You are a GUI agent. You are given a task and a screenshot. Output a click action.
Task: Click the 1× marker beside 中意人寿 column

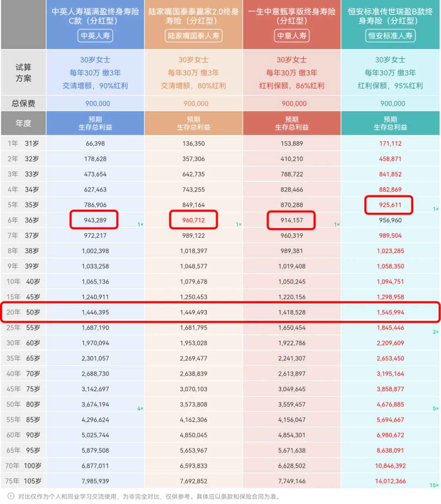(x=336, y=224)
